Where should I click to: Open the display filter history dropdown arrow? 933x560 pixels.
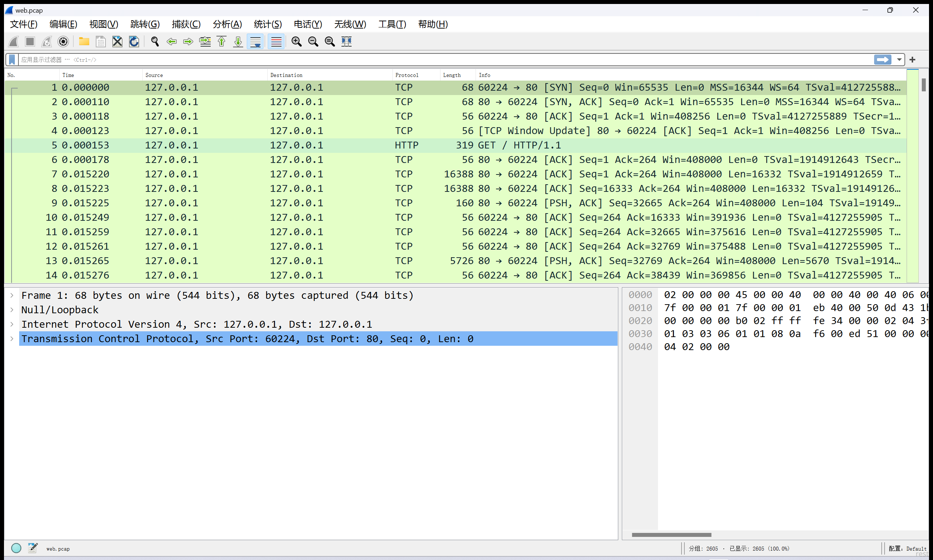pos(899,60)
